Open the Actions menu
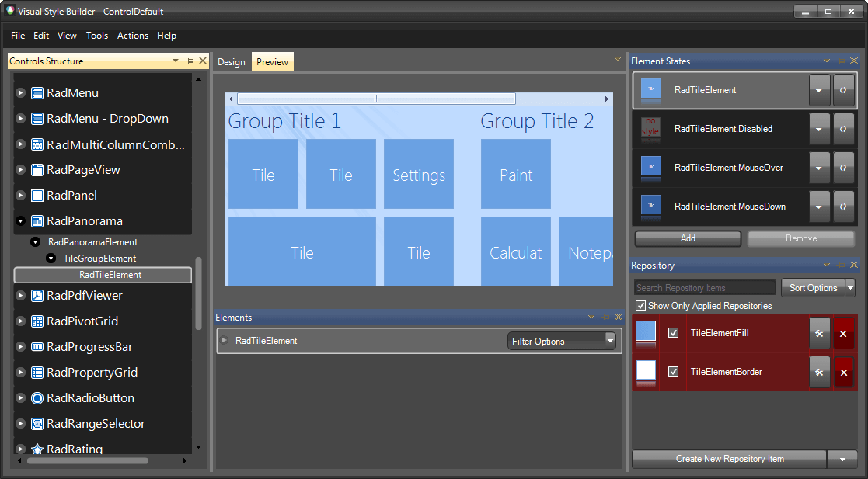This screenshot has width=868, height=479. (132, 36)
